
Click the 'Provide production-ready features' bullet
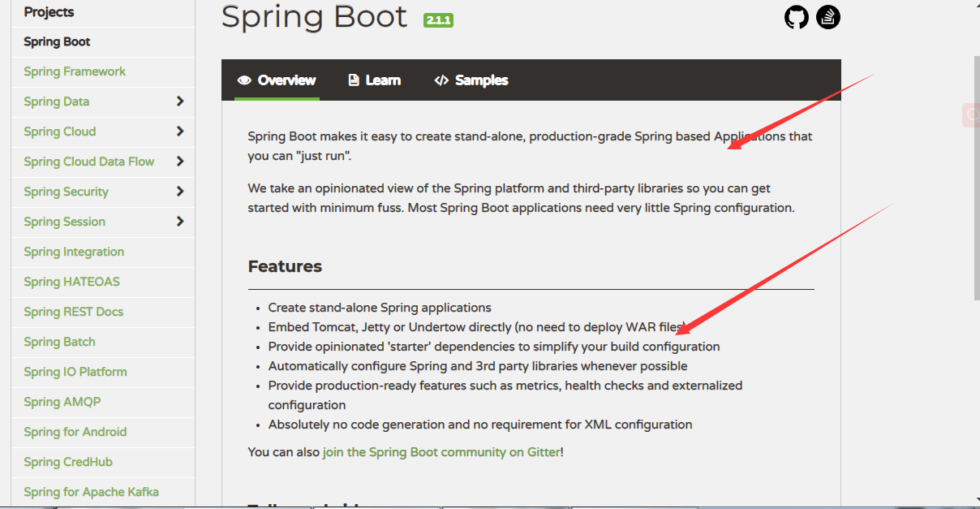[505, 395]
